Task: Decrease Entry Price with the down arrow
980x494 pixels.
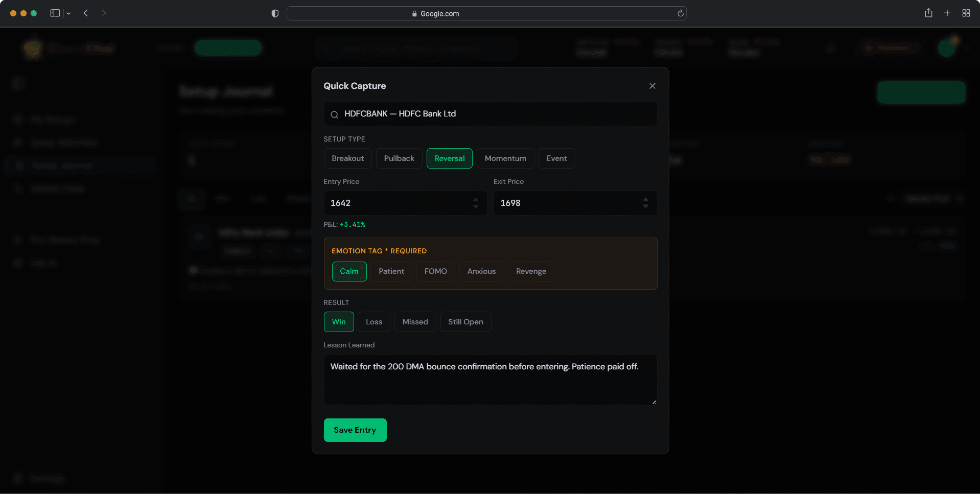Action: point(476,206)
